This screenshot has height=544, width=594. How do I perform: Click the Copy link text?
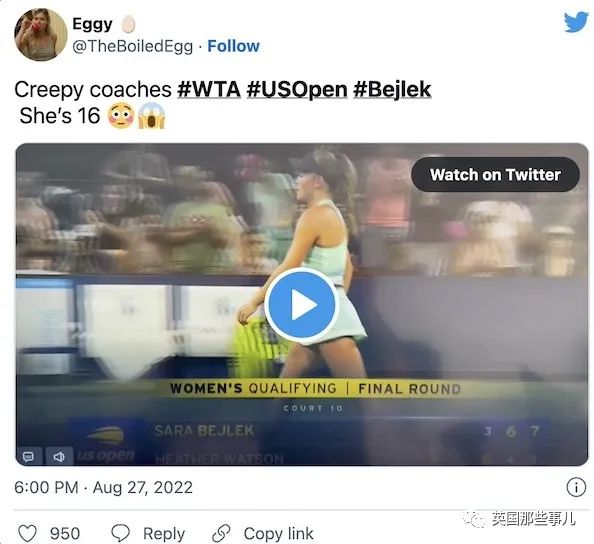point(278,533)
